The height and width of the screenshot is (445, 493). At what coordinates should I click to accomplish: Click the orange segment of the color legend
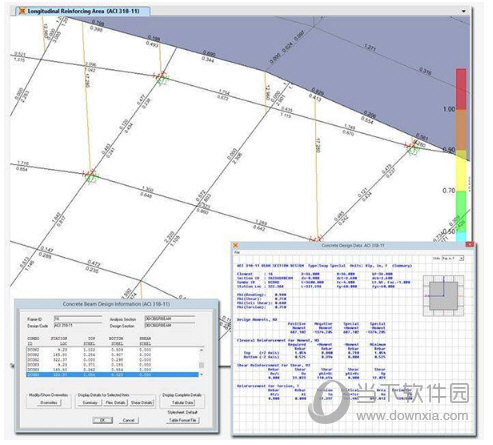(x=461, y=130)
